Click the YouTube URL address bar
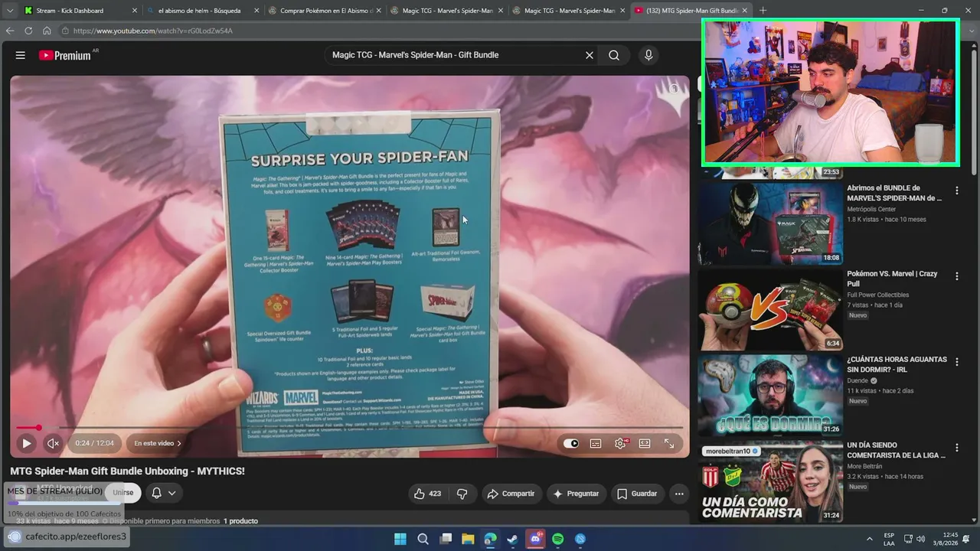 point(379,31)
